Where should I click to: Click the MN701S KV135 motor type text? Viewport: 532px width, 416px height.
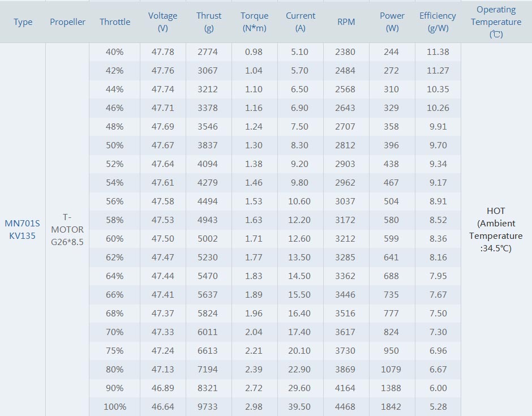(x=23, y=229)
